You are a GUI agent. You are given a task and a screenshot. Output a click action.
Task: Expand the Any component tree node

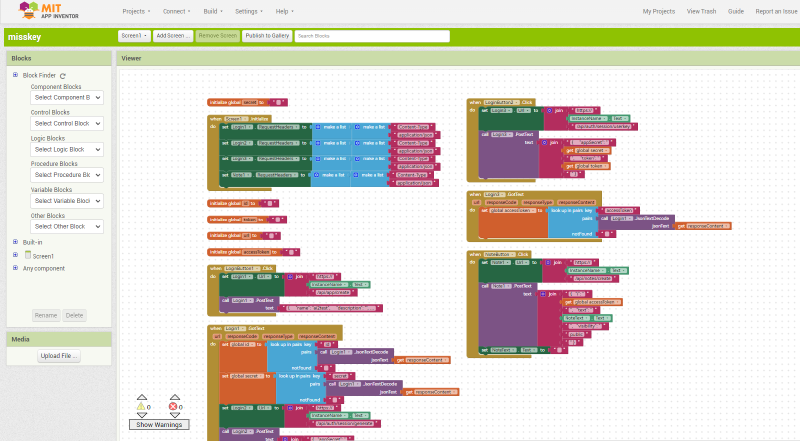click(15, 268)
